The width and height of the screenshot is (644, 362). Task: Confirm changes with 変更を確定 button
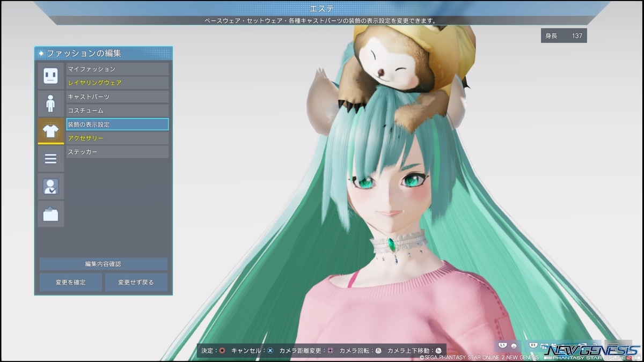click(70, 282)
